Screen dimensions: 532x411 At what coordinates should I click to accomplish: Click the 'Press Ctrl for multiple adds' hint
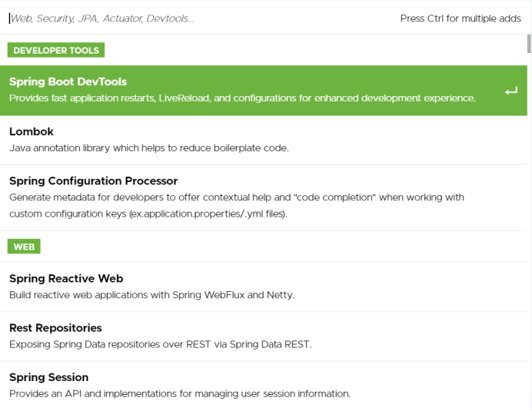(461, 18)
